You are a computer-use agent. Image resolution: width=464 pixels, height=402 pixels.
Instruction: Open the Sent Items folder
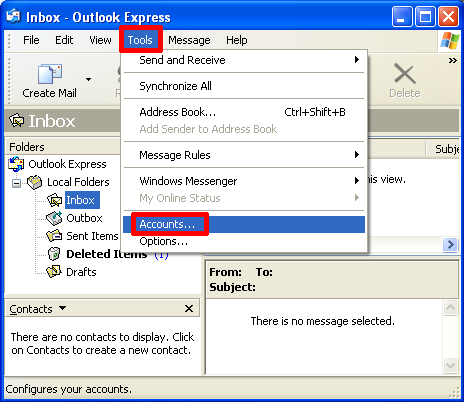pos(92,236)
